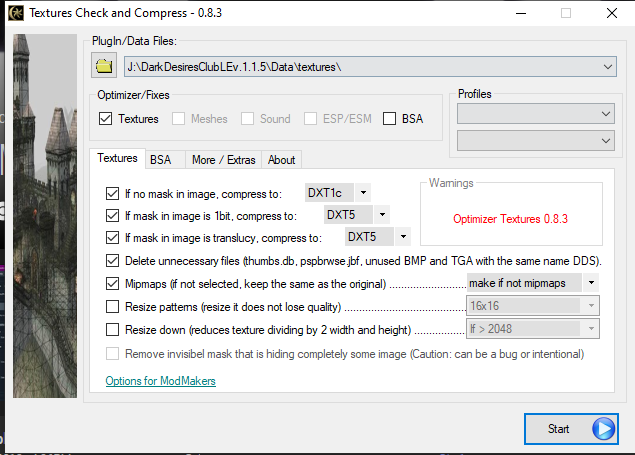Expand the PlugIn/Data Files path dropdown
The image size is (635, 455).
[607, 67]
